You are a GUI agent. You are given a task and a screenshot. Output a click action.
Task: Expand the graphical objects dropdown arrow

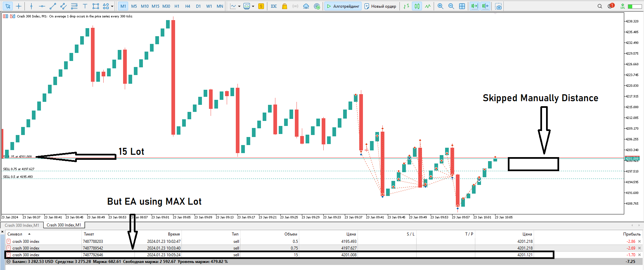(x=112, y=6)
